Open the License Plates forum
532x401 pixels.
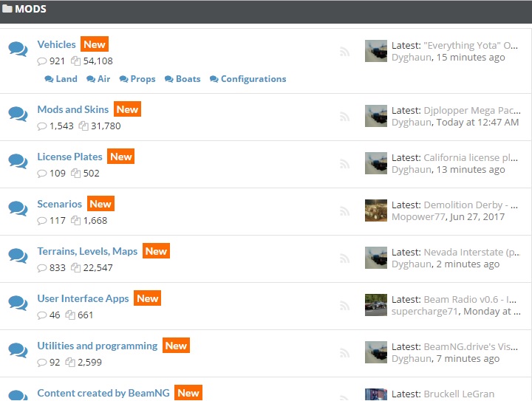click(69, 157)
